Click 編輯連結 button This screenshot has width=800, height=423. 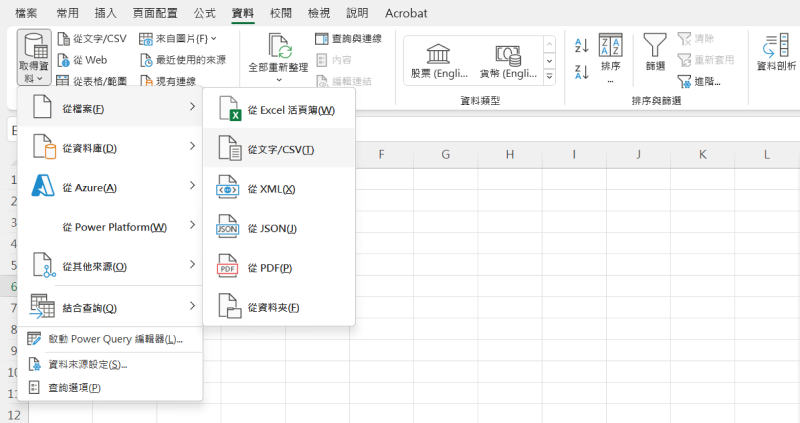(344, 81)
